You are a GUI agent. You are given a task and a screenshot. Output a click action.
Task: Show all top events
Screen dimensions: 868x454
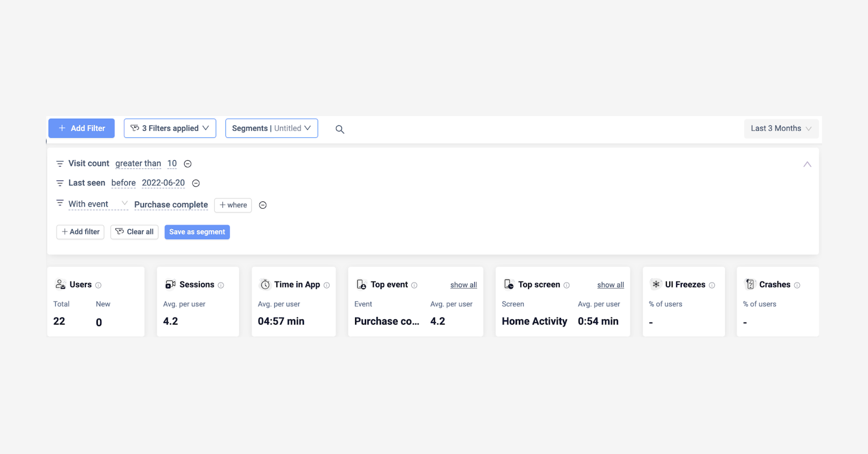coord(463,284)
